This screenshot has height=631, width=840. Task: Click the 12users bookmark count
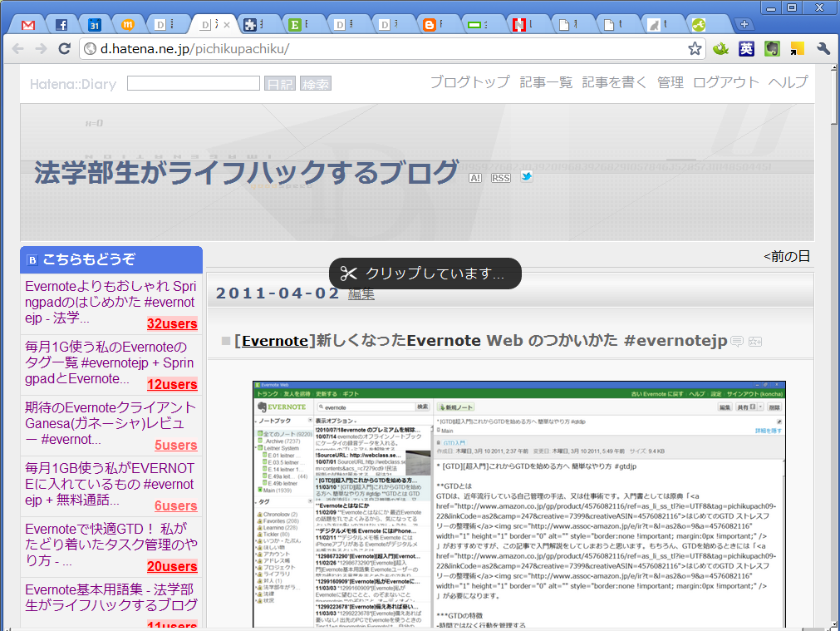click(172, 384)
